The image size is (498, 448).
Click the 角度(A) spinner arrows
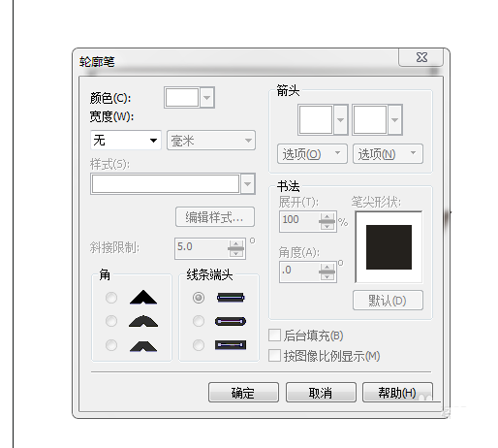click(327, 272)
